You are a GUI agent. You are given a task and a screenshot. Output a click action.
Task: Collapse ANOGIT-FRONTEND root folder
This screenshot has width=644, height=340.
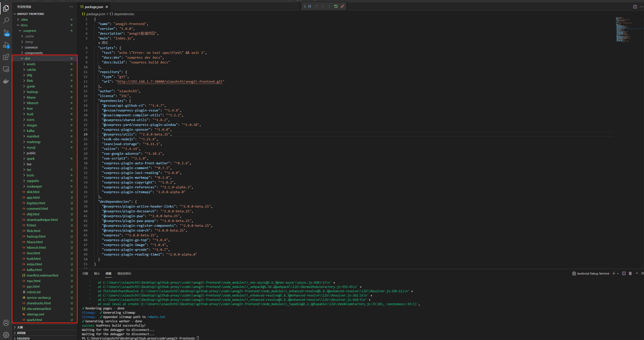(x=45, y=14)
